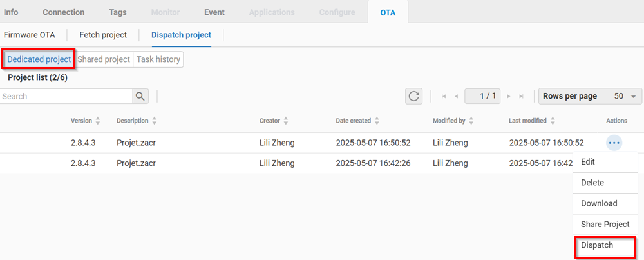Open Task history view
The width and height of the screenshot is (644, 260).
[158, 59]
